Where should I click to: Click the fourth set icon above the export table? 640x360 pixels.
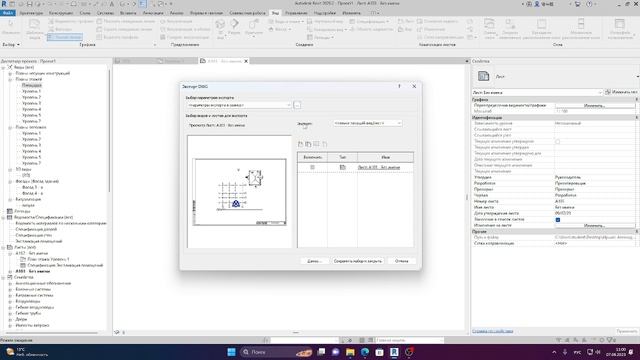pyautogui.click(x=324, y=144)
